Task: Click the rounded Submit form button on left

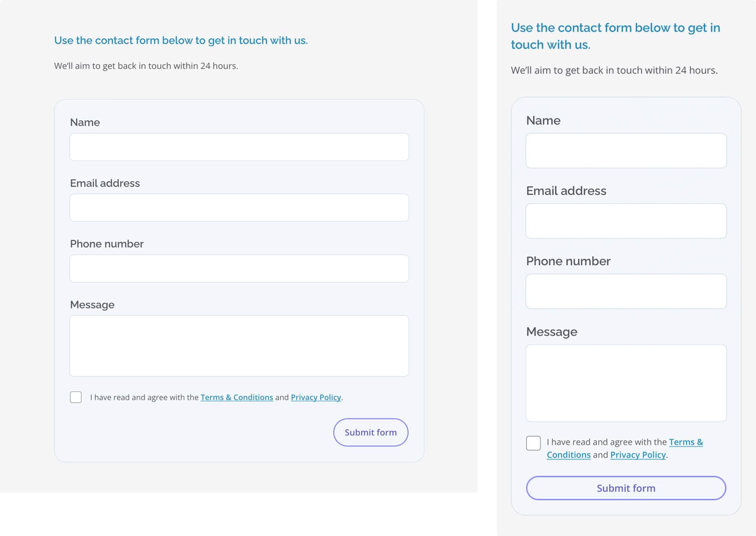Action: [x=371, y=432]
